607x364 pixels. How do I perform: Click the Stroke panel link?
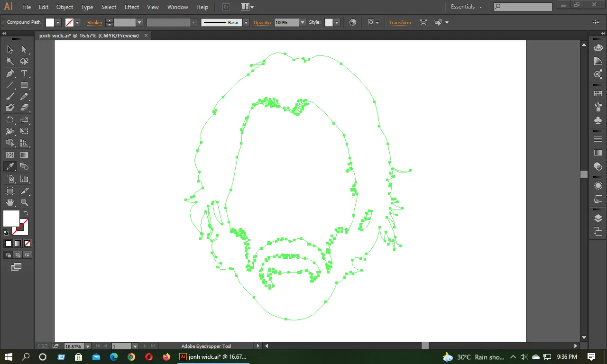click(x=94, y=22)
